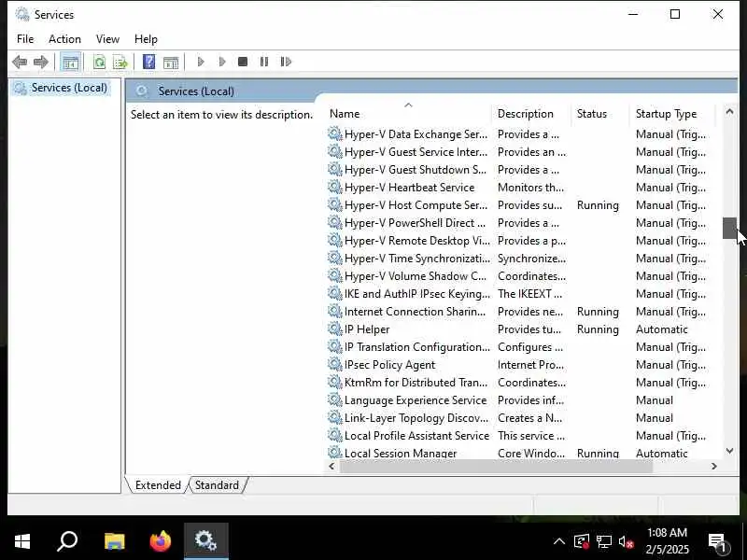Click Show/Hide Action Pane icon
The image size is (747, 560).
171,62
